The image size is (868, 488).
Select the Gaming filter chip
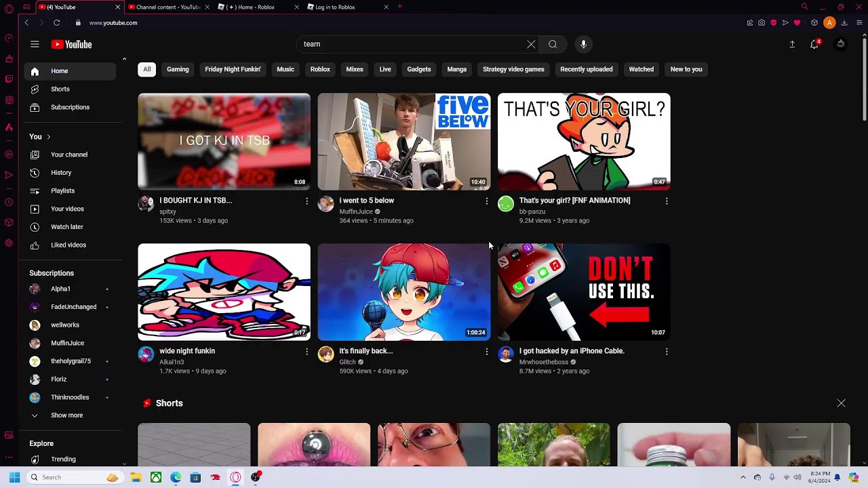coord(178,69)
